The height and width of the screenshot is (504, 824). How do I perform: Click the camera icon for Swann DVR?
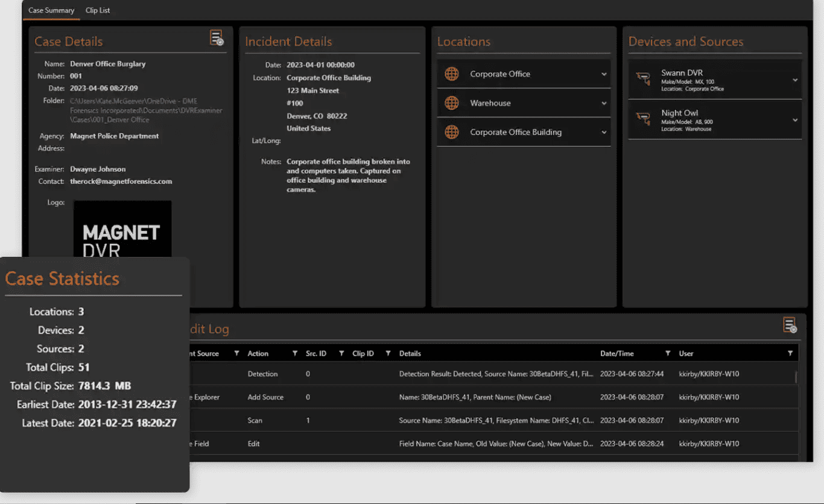click(x=644, y=79)
